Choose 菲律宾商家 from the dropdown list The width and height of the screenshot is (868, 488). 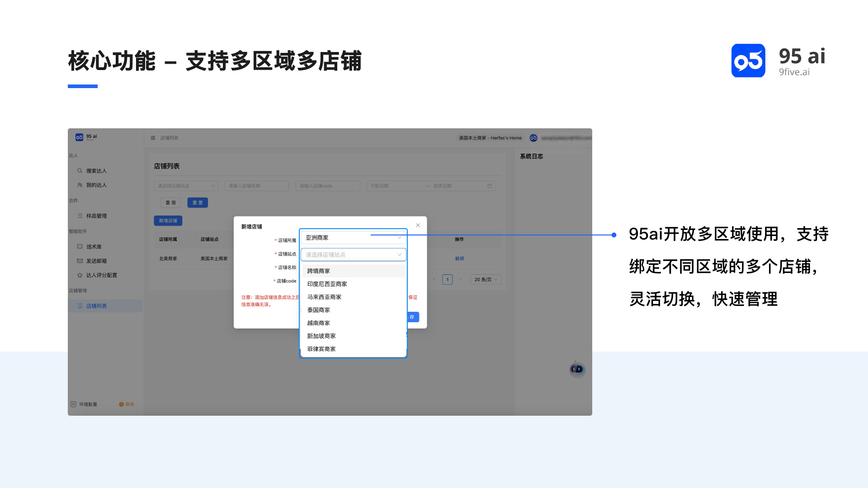[354, 349]
